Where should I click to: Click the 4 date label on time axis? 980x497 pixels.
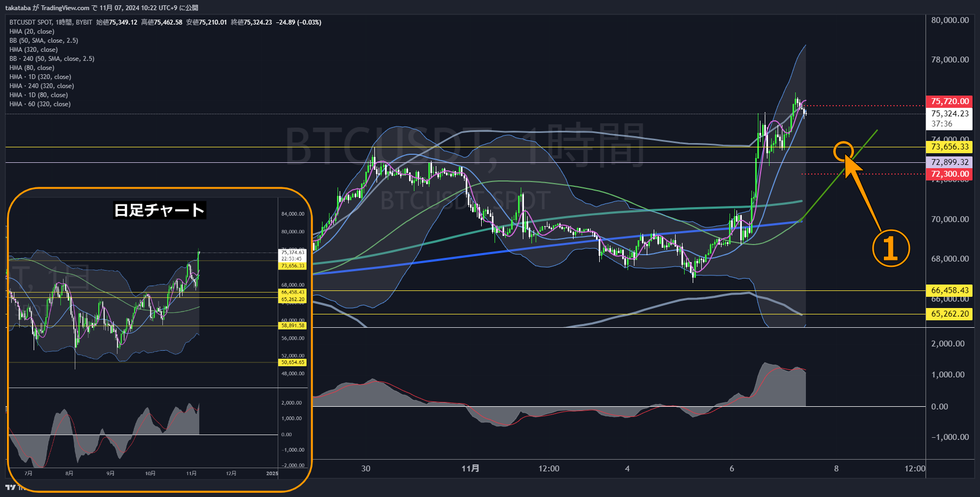click(x=628, y=469)
